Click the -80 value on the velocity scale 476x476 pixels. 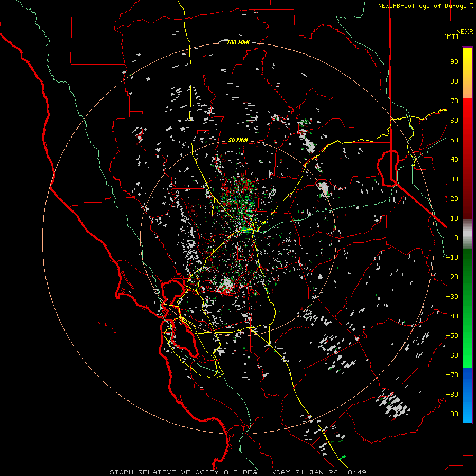point(452,395)
